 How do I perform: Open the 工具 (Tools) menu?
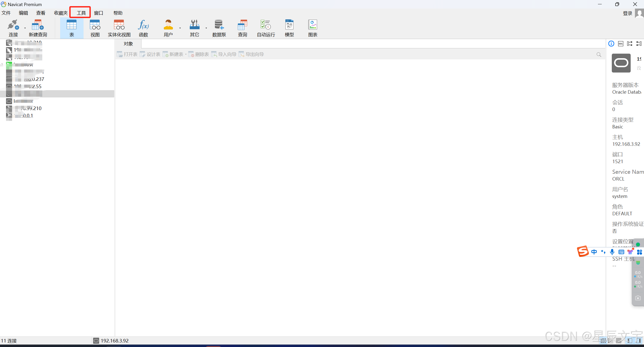point(81,13)
